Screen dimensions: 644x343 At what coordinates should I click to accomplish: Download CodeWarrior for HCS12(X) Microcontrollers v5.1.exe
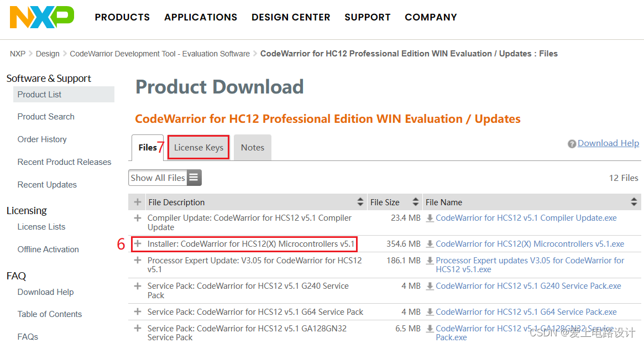click(x=530, y=244)
